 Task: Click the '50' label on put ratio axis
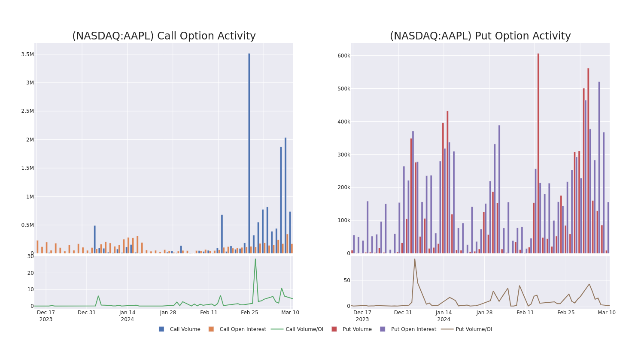click(x=347, y=280)
